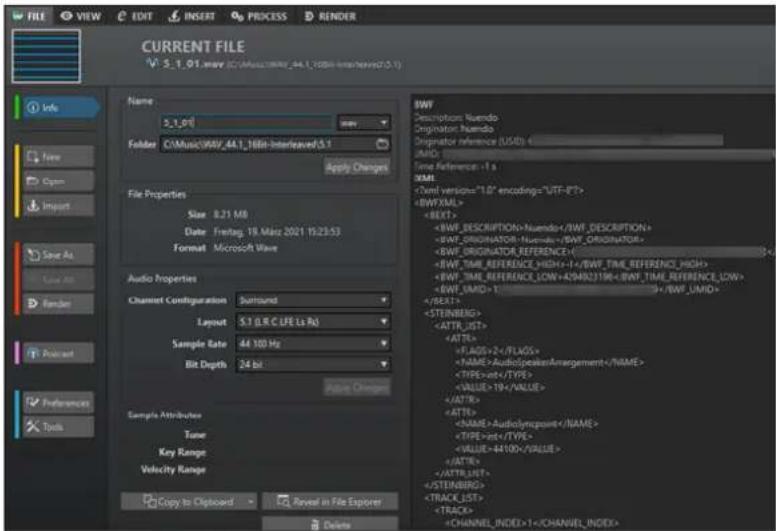
Task: Select the Info sidebar entry
Action: [60, 107]
